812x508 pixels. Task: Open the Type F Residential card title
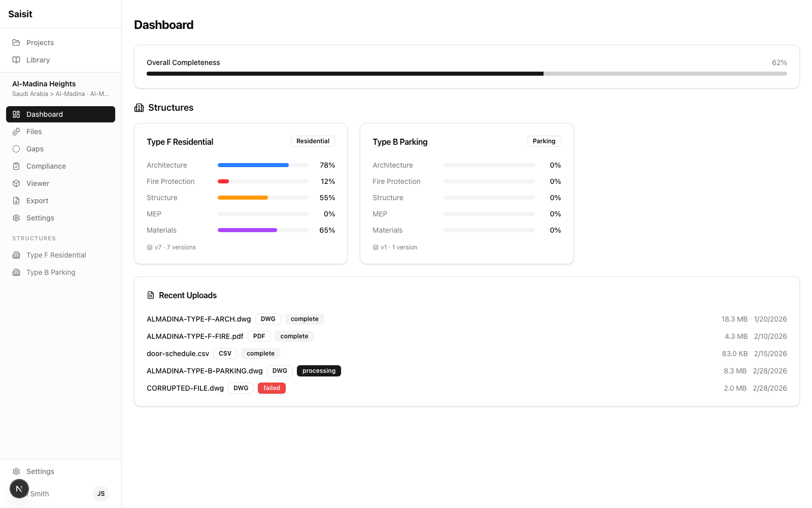pyautogui.click(x=180, y=142)
